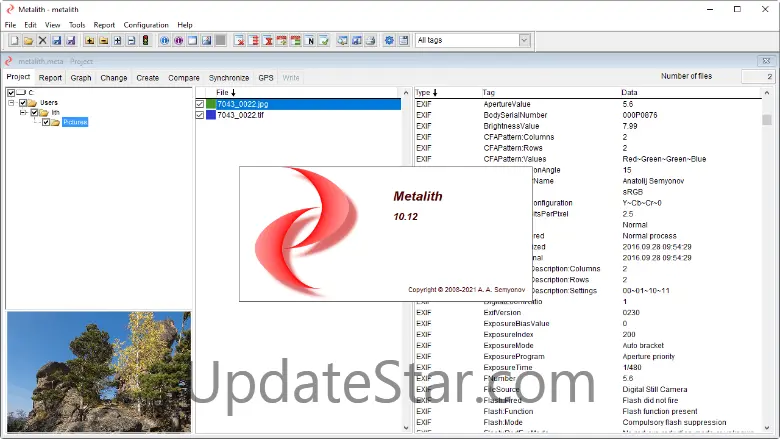The height and width of the screenshot is (439, 780).
Task: Collapse the Users tree node
Action: pos(11,103)
